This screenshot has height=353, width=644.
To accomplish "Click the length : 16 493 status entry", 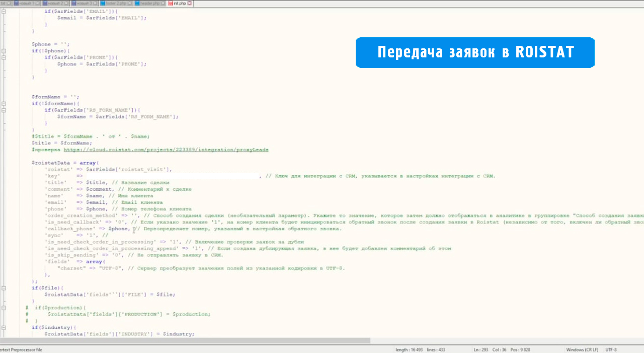I will (x=409, y=349).
